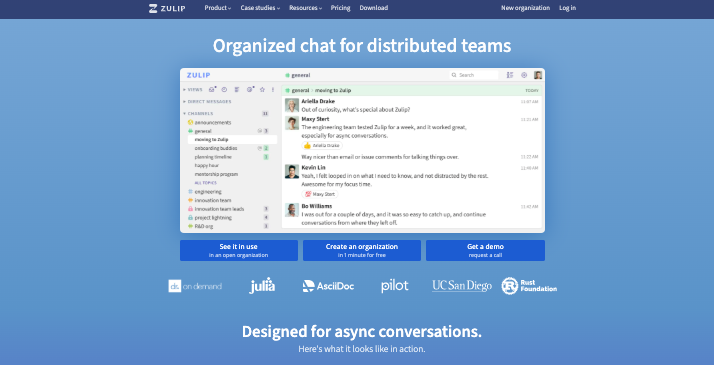Click the teal lock icon of project lightning

pyautogui.click(x=190, y=218)
